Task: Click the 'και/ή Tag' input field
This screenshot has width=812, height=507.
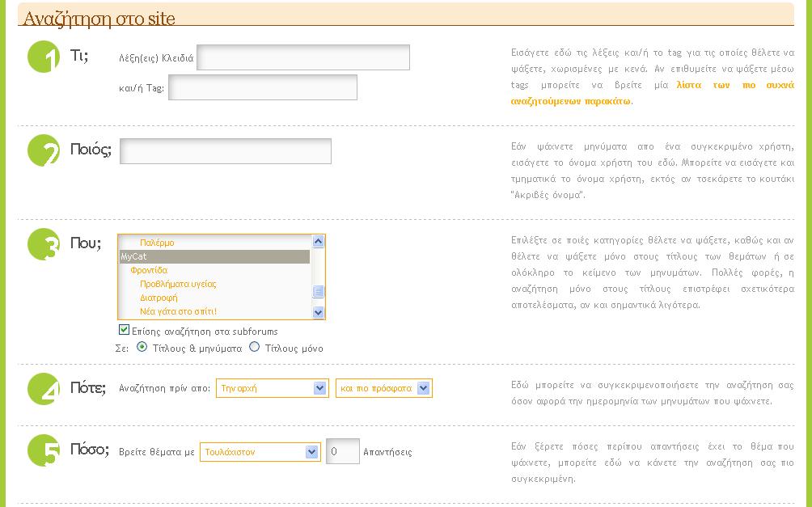Action: pos(262,87)
